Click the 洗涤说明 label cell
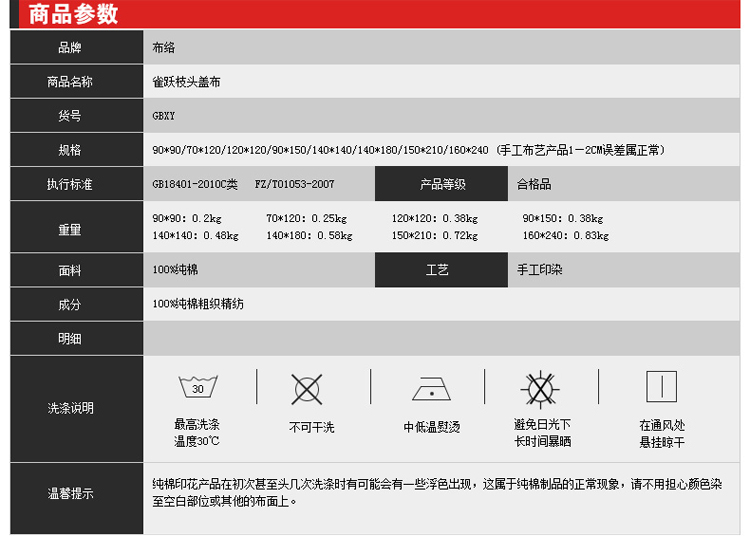The height and width of the screenshot is (536, 750). (77, 409)
